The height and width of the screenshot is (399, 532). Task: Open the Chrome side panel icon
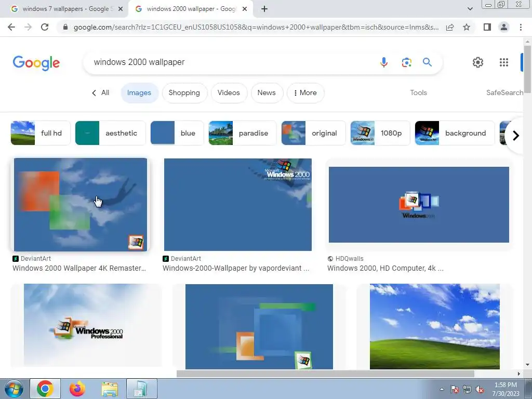[487, 27]
